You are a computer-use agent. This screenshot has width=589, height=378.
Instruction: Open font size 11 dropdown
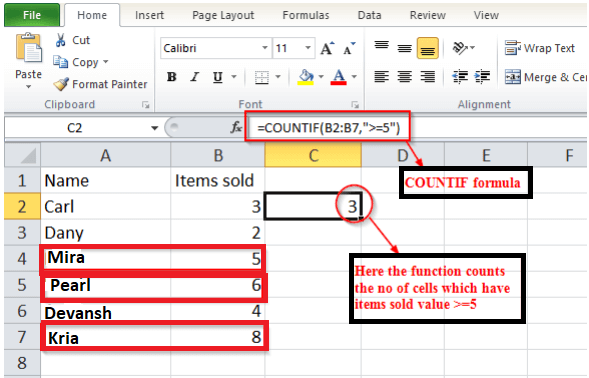tap(308, 48)
